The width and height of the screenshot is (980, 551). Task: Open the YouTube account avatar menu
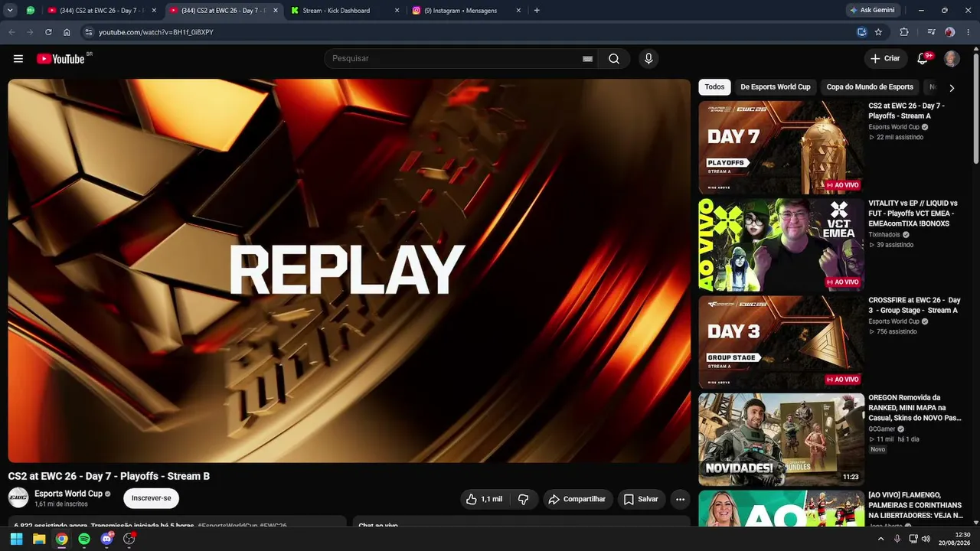[952, 59]
